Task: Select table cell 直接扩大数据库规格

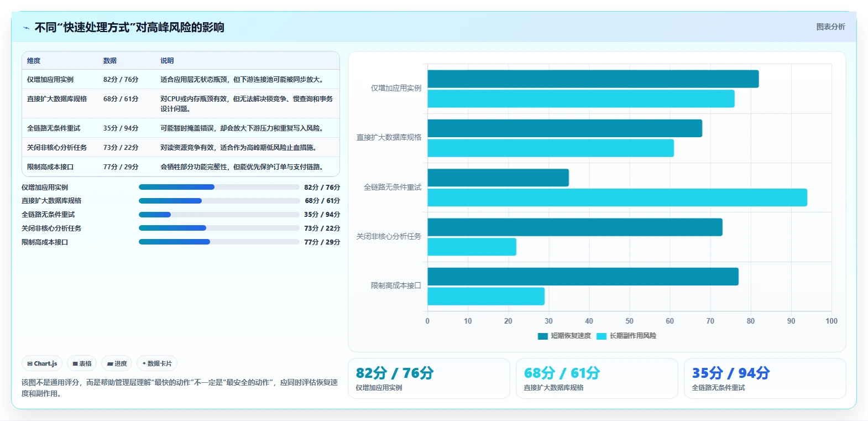Action: pyautogui.click(x=57, y=99)
